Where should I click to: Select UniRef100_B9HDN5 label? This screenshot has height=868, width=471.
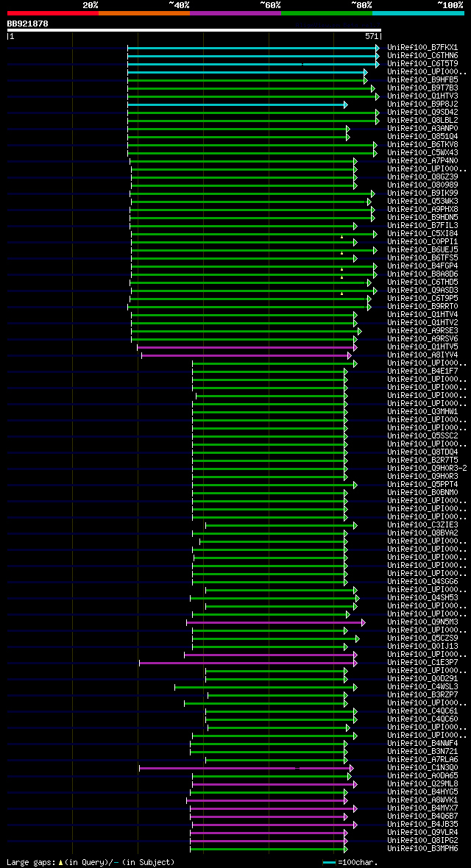(x=422, y=218)
